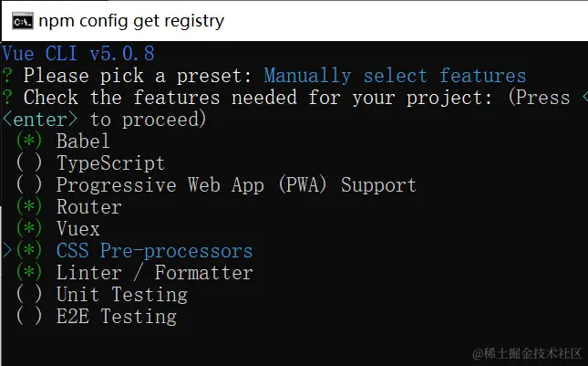Click the TypeScript feature label

coord(110,163)
